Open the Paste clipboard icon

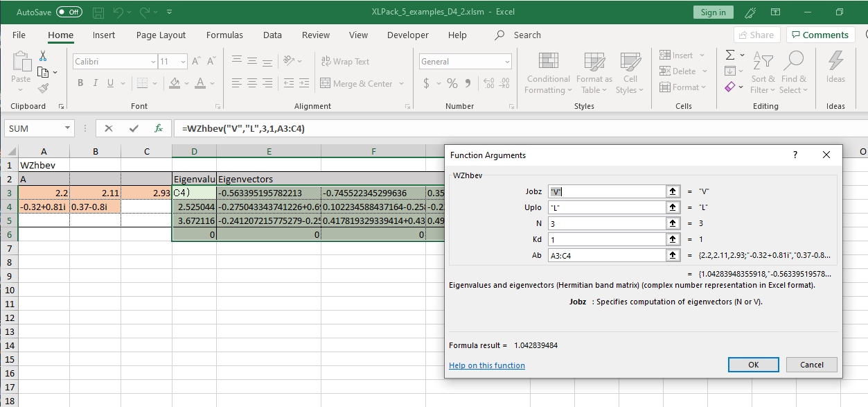coord(21,62)
